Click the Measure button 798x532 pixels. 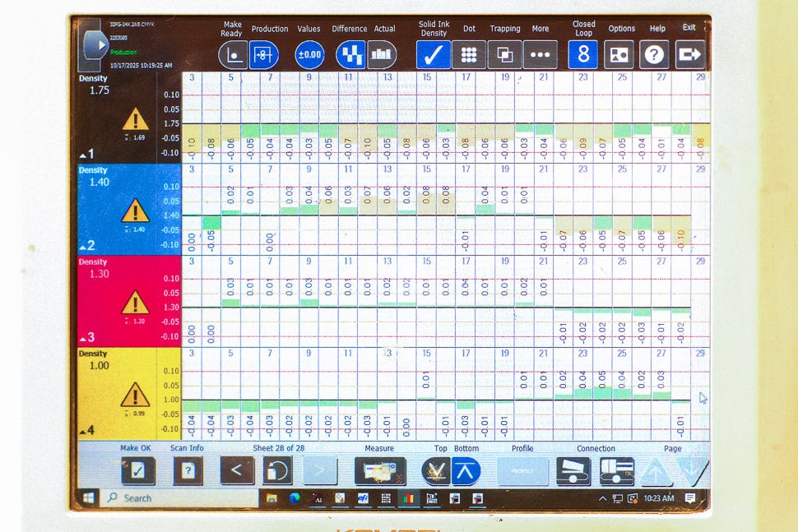(x=379, y=471)
